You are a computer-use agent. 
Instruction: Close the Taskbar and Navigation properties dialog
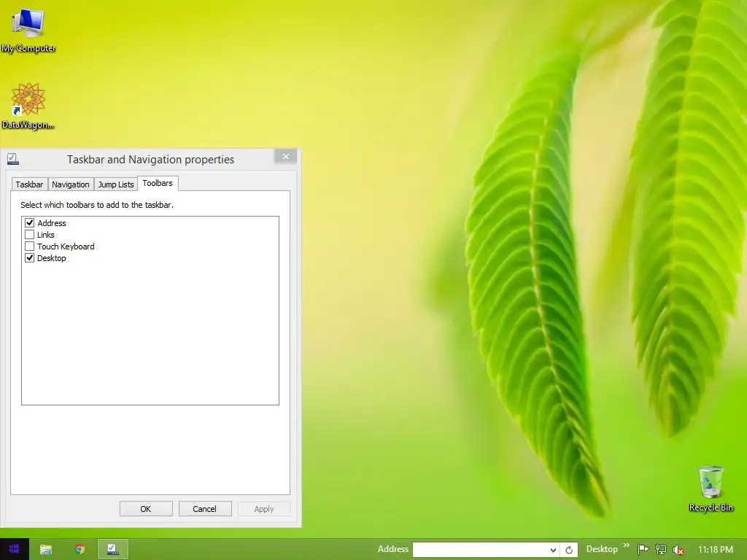click(285, 156)
